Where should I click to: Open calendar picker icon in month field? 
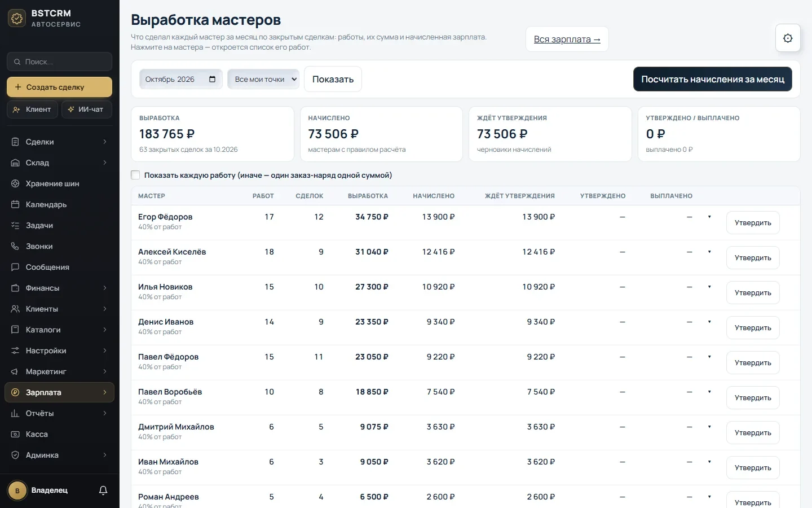[x=212, y=79]
